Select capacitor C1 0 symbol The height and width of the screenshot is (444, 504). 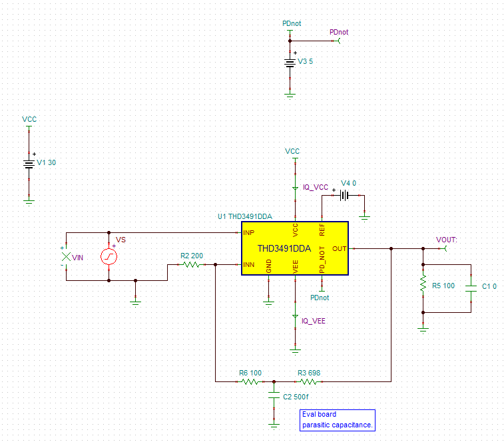[471, 288]
